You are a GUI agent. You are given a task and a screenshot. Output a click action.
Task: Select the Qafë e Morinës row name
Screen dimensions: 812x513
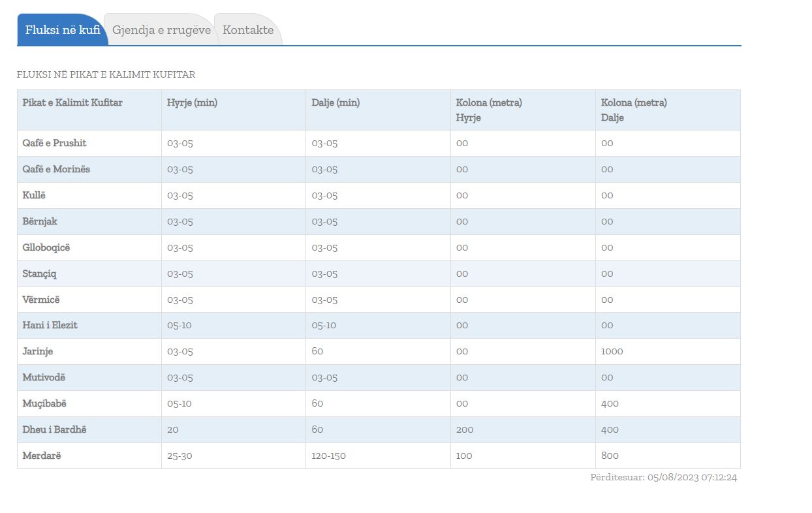click(56, 169)
